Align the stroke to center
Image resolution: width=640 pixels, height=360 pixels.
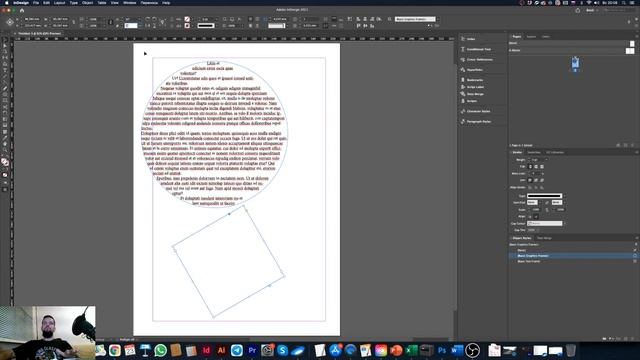[x=530, y=187]
